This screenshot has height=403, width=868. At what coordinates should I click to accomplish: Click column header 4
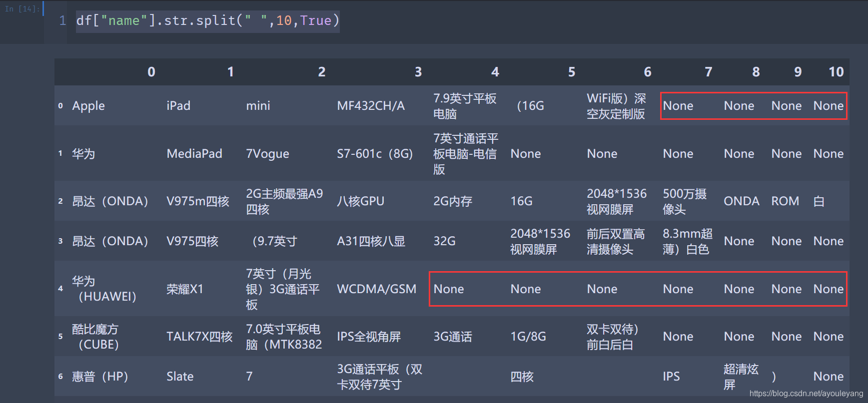(x=495, y=72)
